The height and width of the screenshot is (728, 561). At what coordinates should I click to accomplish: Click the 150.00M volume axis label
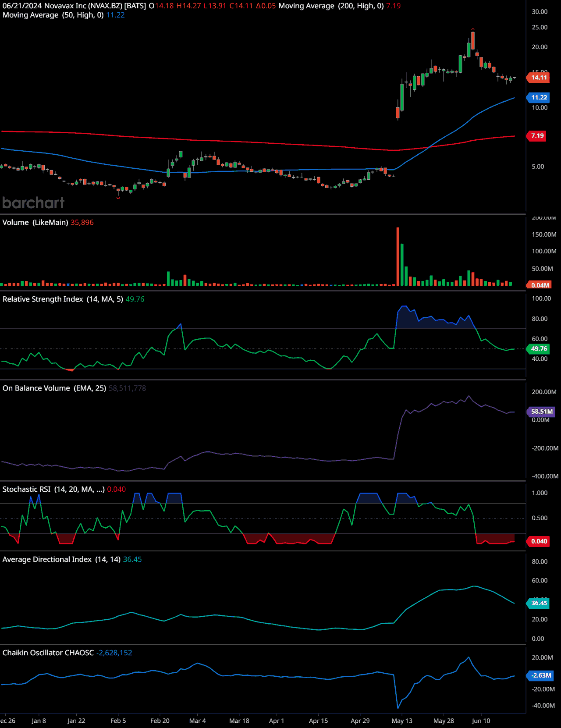coord(544,234)
